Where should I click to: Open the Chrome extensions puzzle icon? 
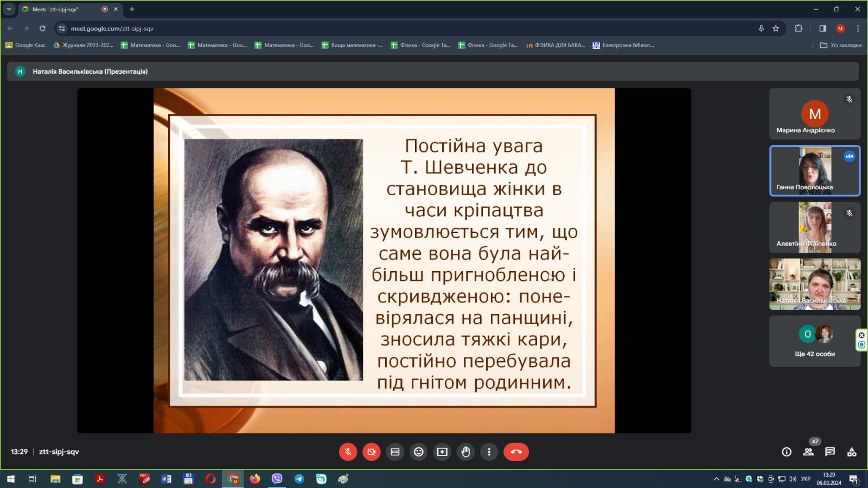tap(799, 28)
